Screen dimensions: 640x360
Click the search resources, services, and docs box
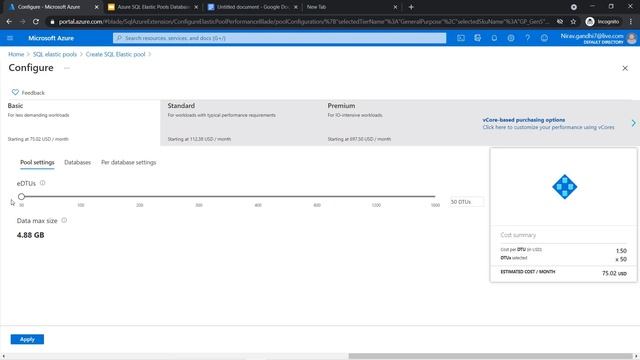click(x=280, y=38)
